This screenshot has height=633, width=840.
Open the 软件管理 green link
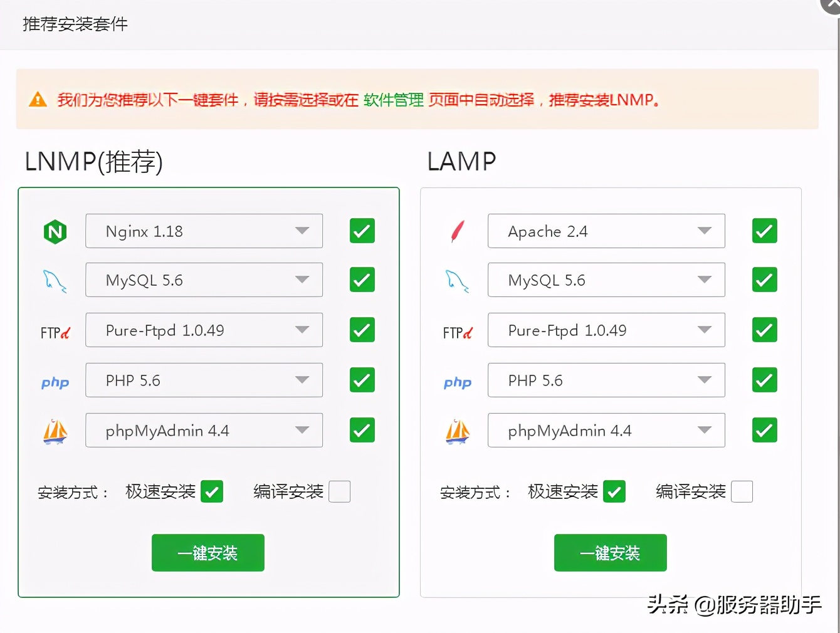(394, 100)
